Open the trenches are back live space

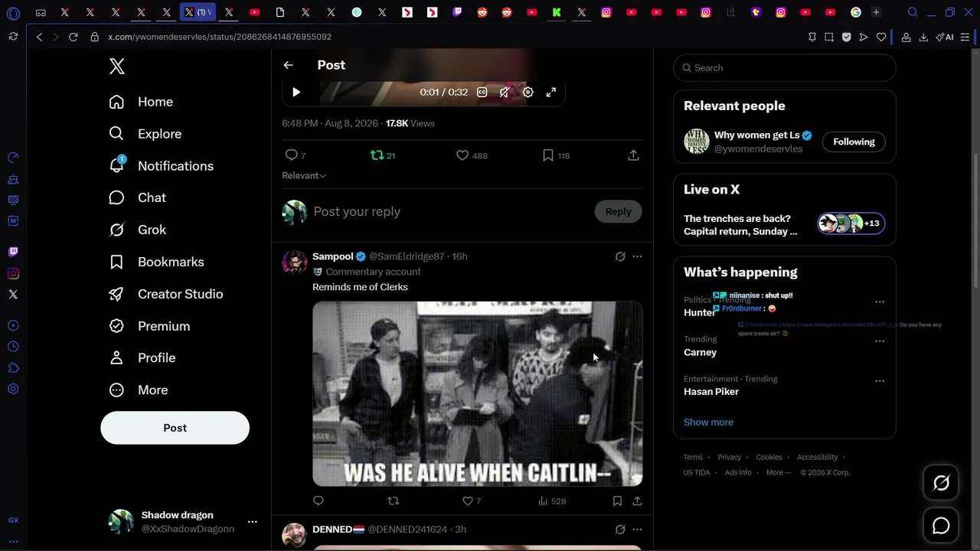click(x=785, y=225)
